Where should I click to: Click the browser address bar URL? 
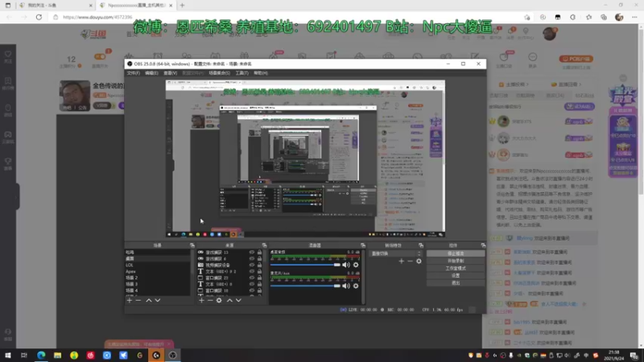point(97,17)
